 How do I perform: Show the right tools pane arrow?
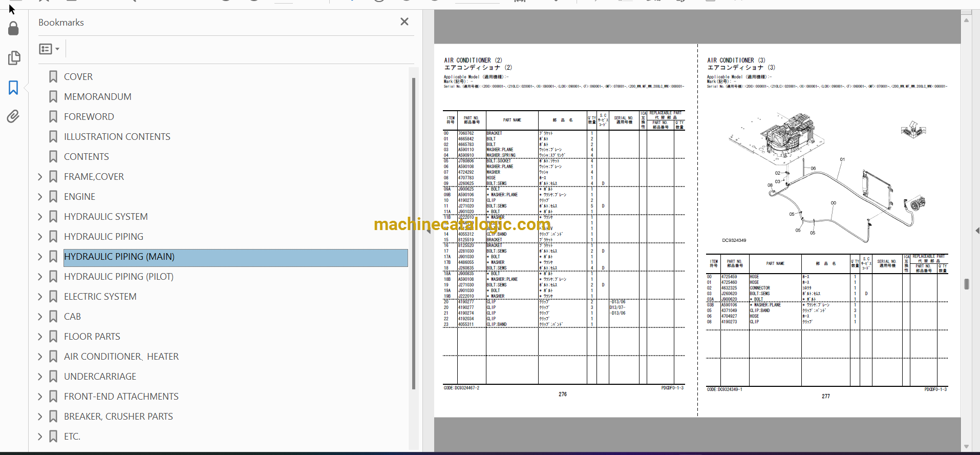pos(976,231)
